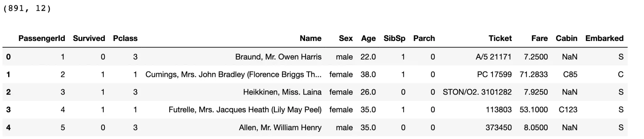The width and height of the screenshot is (644, 139).
Task: Select the fare value 71.2833
Action: pyautogui.click(x=534, y=74)
